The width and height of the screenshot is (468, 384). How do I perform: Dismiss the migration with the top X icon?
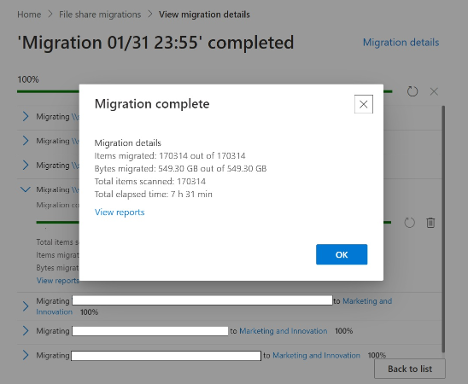point(434,92)
